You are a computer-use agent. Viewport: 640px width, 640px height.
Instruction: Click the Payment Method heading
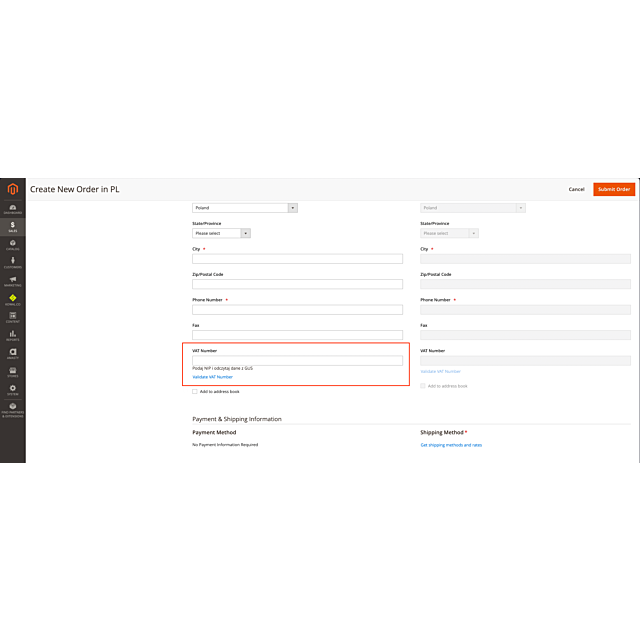coord(214,432)
